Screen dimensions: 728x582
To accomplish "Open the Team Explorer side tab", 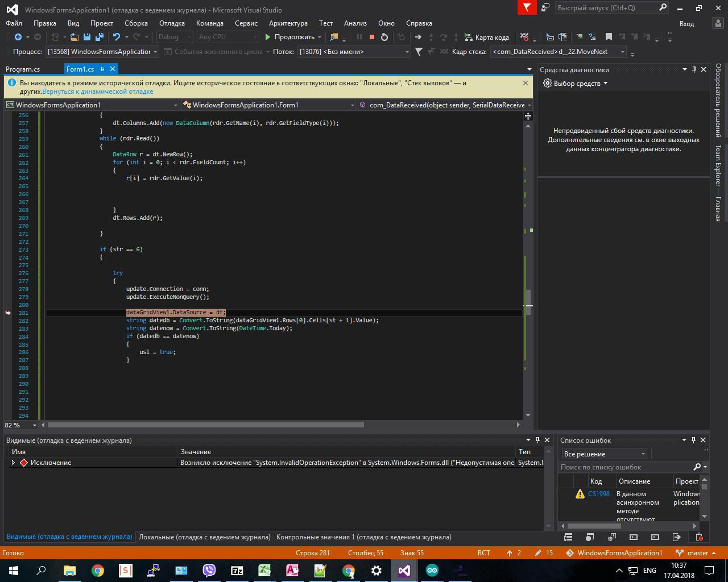I will [x=718, y=183].
